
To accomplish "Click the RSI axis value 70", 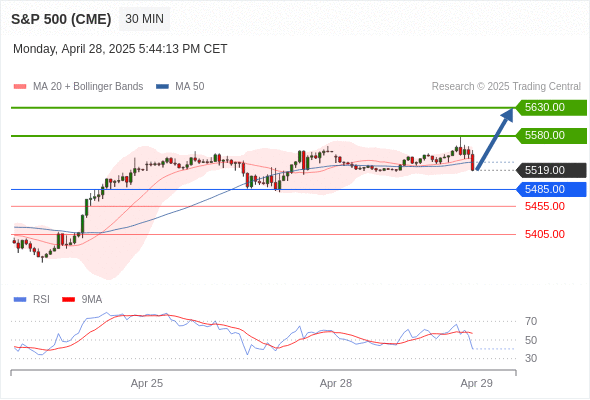I will [531, 321].
